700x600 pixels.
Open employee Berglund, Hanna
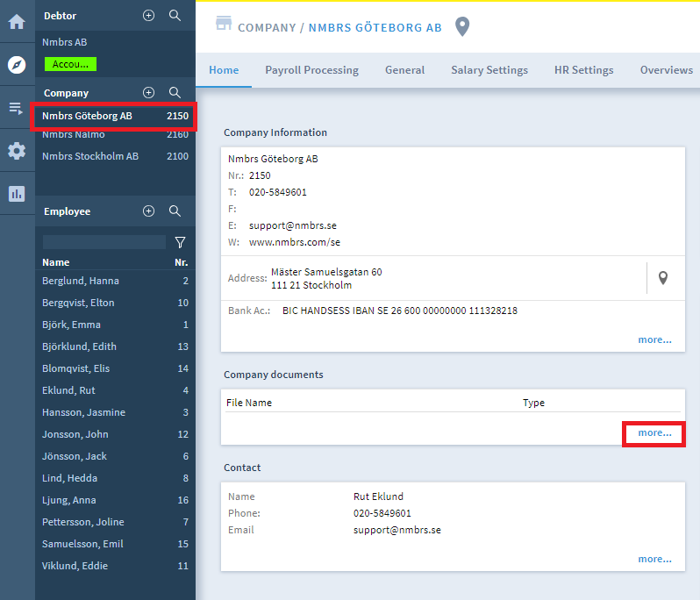point(115,281)
